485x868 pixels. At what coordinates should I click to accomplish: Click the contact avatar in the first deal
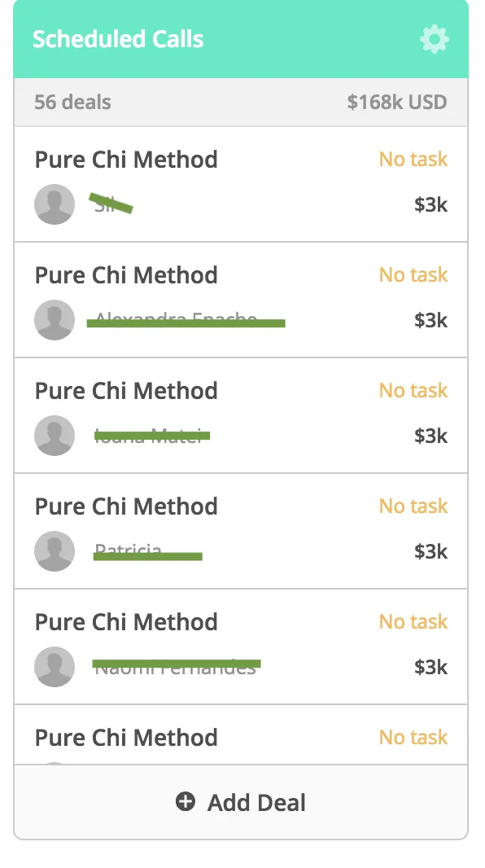pos(55,204)
